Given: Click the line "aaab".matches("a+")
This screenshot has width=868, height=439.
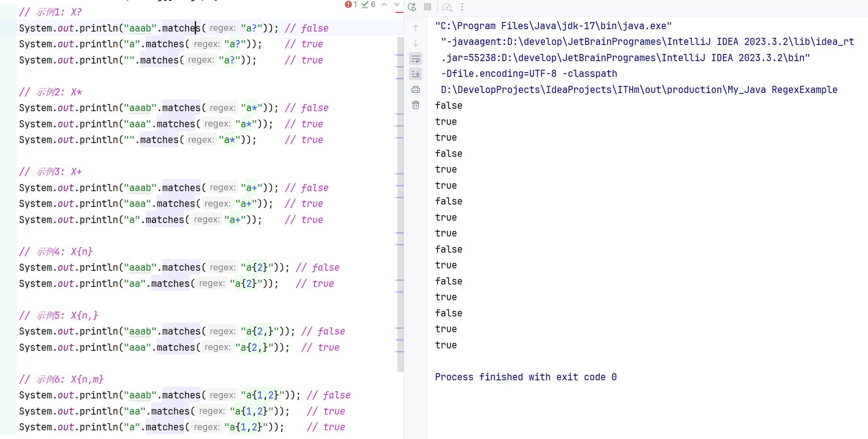Looking at the screenshot, I should click(x=174, y=188).
